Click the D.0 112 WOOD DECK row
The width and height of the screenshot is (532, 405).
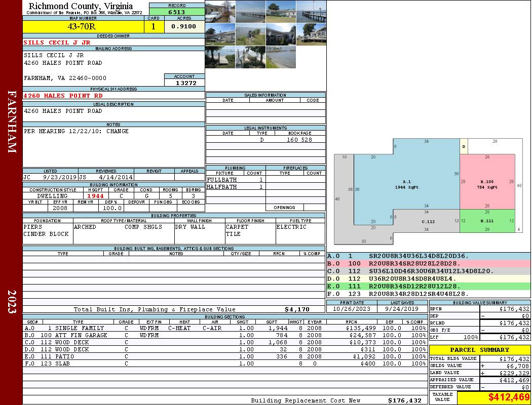(225, 349)
